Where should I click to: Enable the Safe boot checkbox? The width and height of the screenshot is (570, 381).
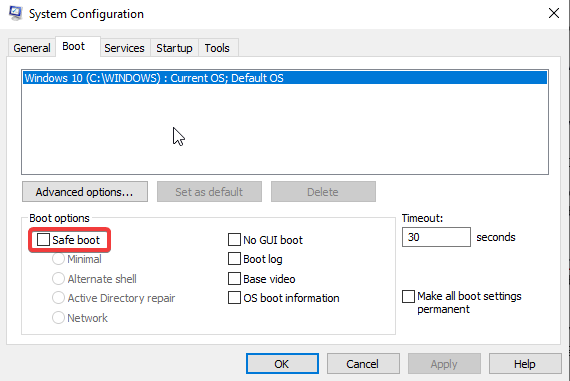pos(43,240)
